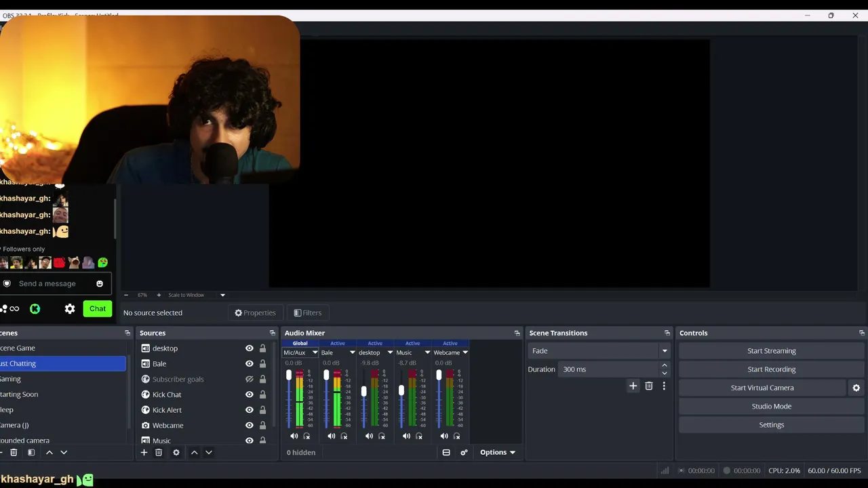
Task: Open the emoji picker in chat box
Action: click(100, 283)
